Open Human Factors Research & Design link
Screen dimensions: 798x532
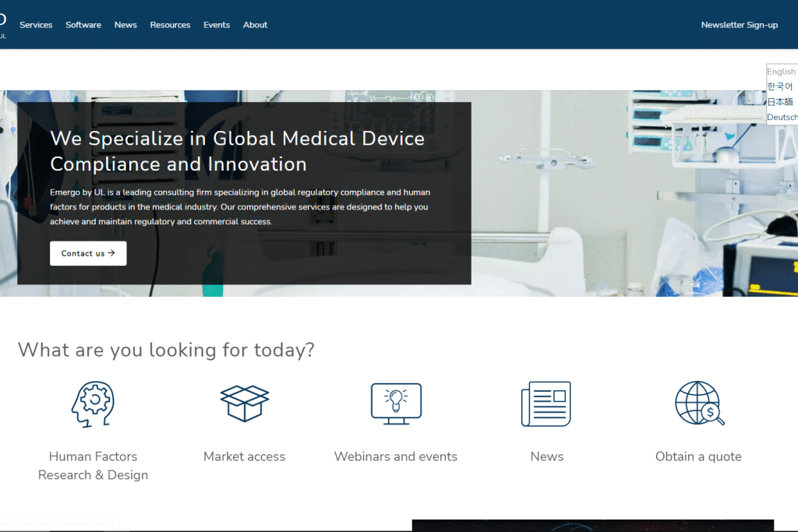(x=94, y=465)
